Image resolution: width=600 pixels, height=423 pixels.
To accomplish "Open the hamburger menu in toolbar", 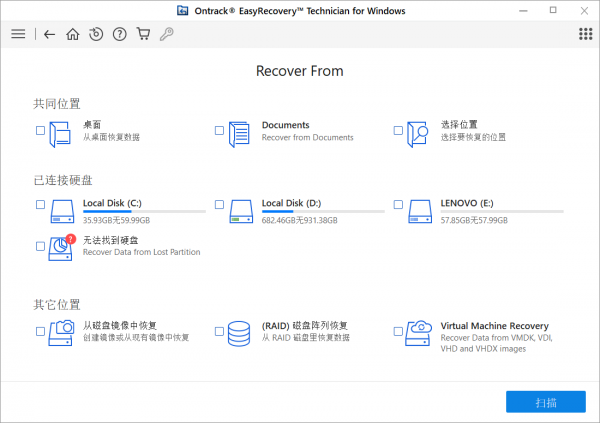I will (x=18, y=34).
